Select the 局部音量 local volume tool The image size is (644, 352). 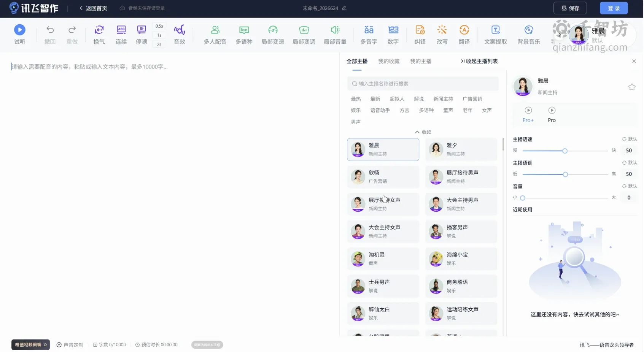coord(335,35)
